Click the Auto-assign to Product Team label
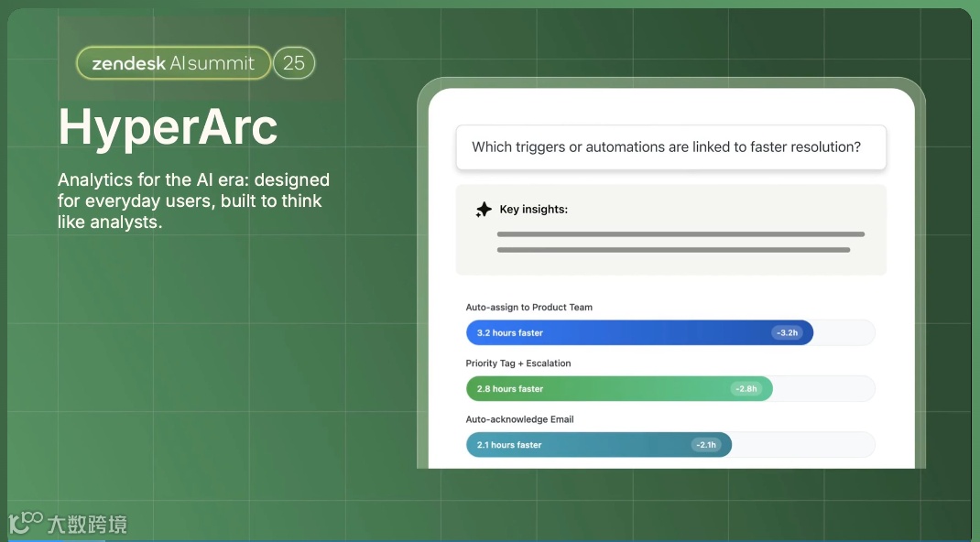The width and height of the screenshot is (980, 542). tap(528, 308)
